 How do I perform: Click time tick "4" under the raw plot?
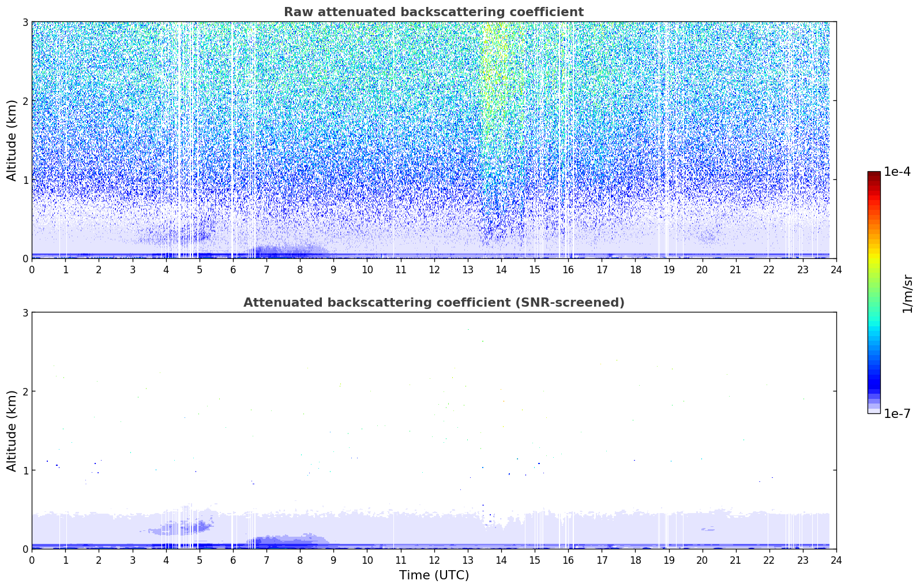tap(166, 269)
